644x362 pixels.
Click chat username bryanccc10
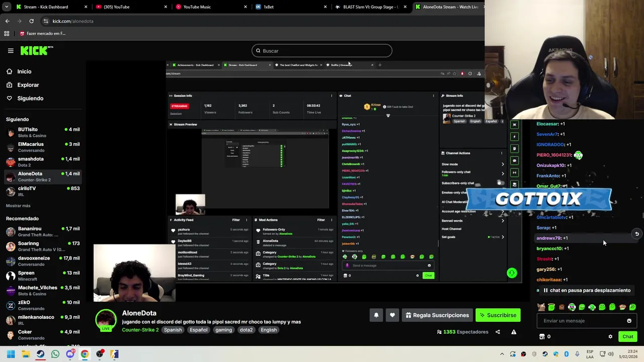[x=549, y=248]
